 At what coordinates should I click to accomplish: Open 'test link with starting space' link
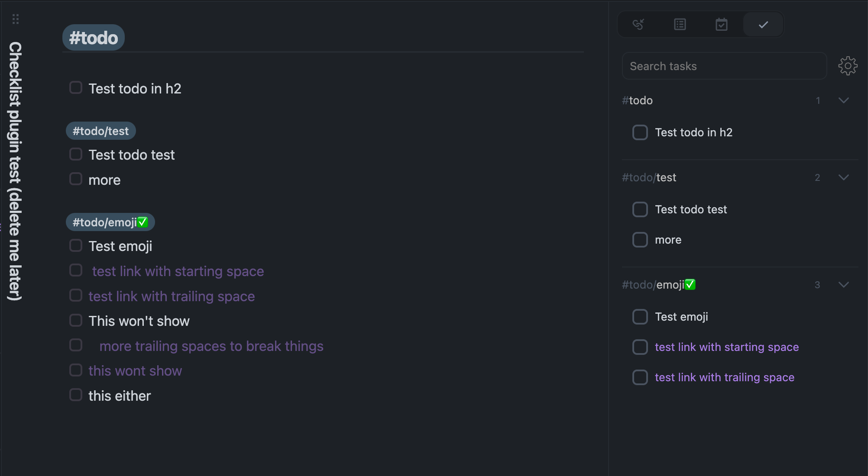[178, 271]
